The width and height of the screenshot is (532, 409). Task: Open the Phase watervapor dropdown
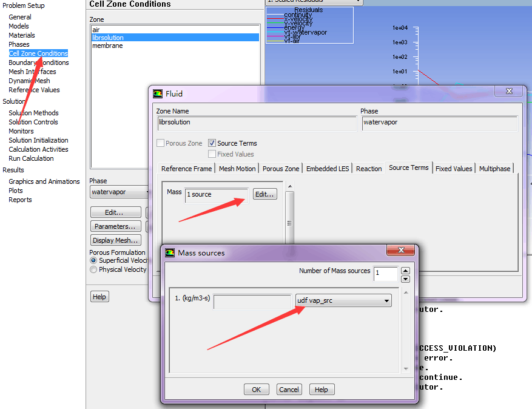(119, 192)
